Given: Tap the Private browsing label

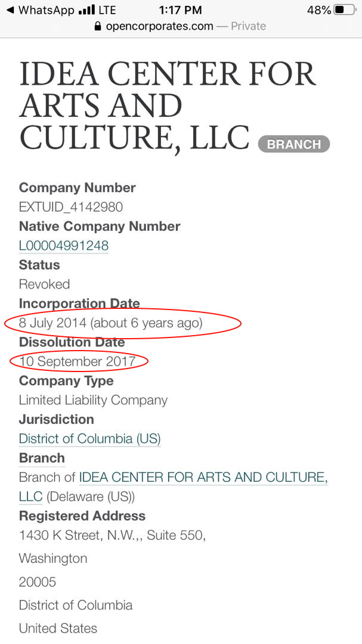Looking at the screenshot, I should coord(248,26).
